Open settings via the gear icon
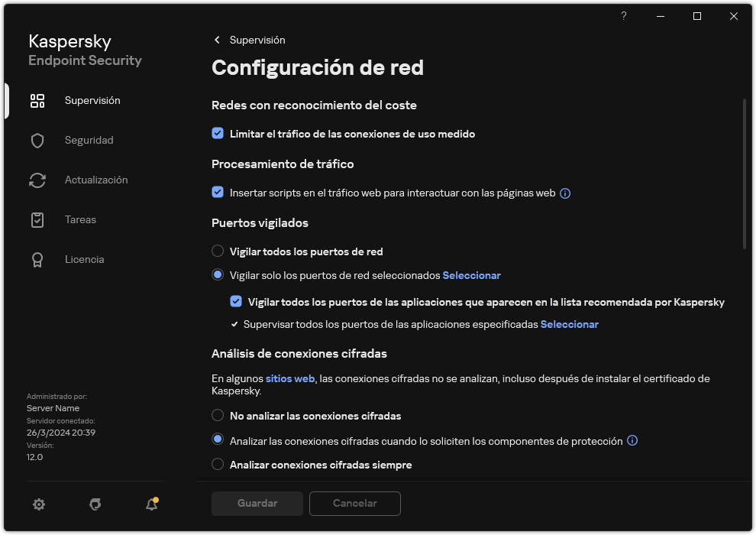 pos(38,504)
